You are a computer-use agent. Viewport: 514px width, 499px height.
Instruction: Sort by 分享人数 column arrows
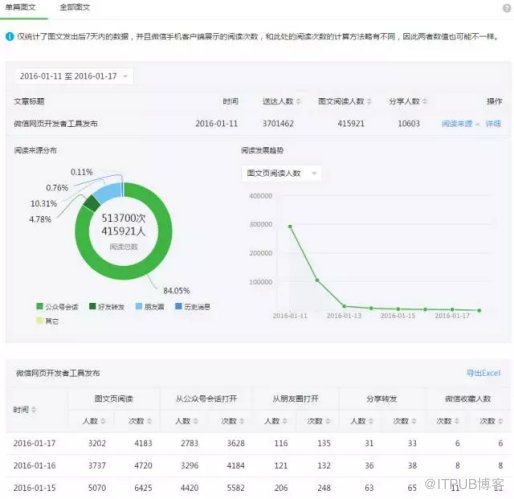point(425,101)
